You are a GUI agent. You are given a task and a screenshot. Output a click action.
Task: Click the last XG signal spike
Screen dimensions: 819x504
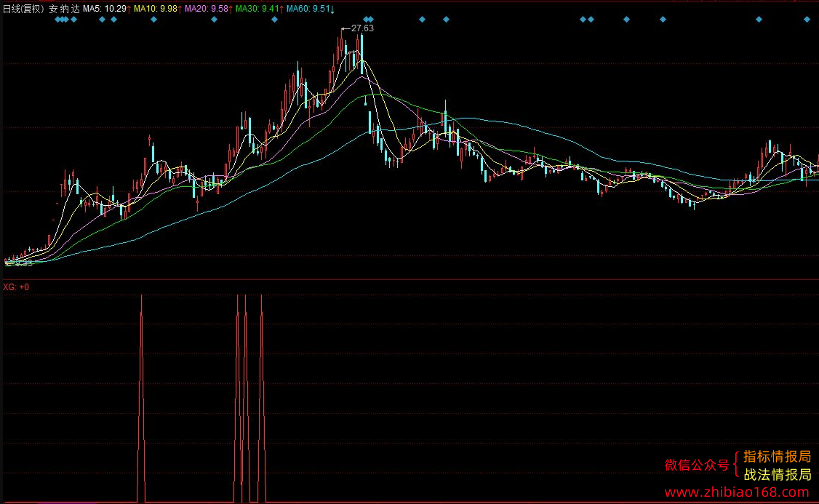point(262,397)
